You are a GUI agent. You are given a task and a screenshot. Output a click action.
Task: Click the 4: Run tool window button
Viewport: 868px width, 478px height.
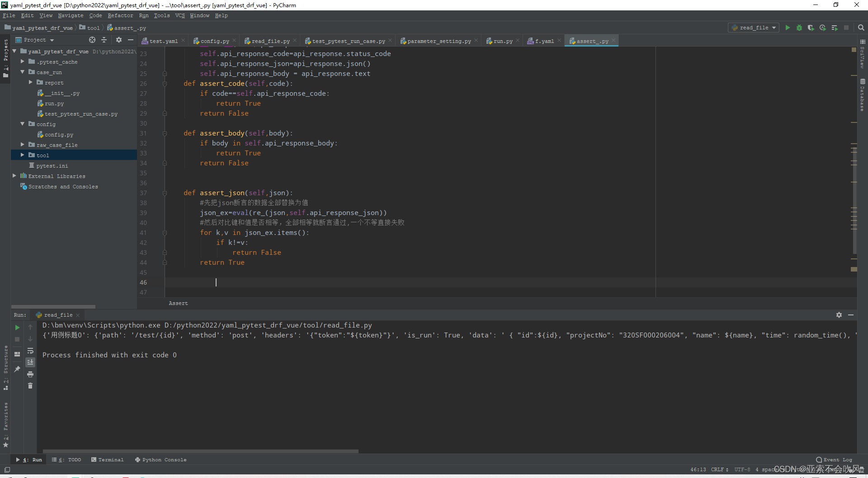click(29, 459)
